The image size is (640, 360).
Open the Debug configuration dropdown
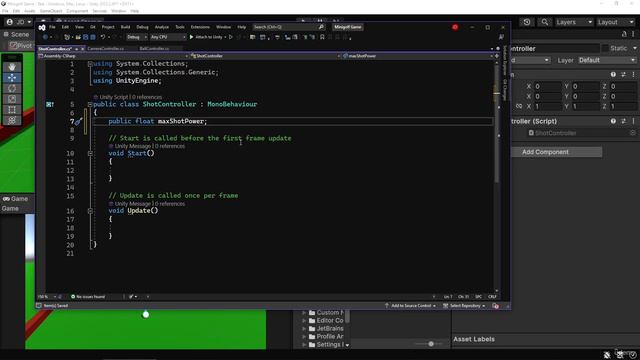[x=136, y=37]
